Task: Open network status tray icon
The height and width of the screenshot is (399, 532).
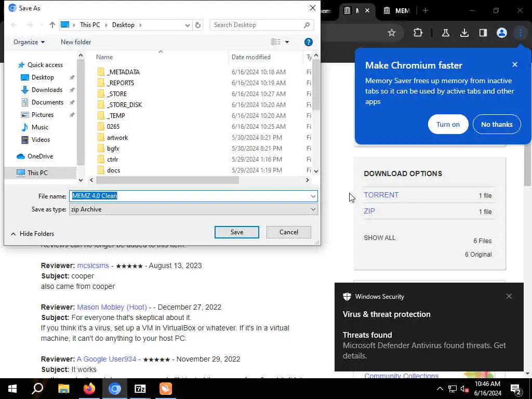Action: 453,389
